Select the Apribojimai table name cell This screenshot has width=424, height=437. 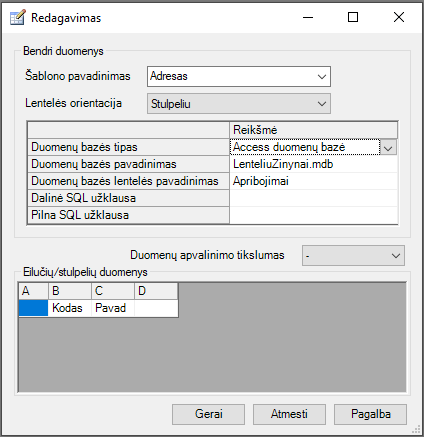point(313,181)
